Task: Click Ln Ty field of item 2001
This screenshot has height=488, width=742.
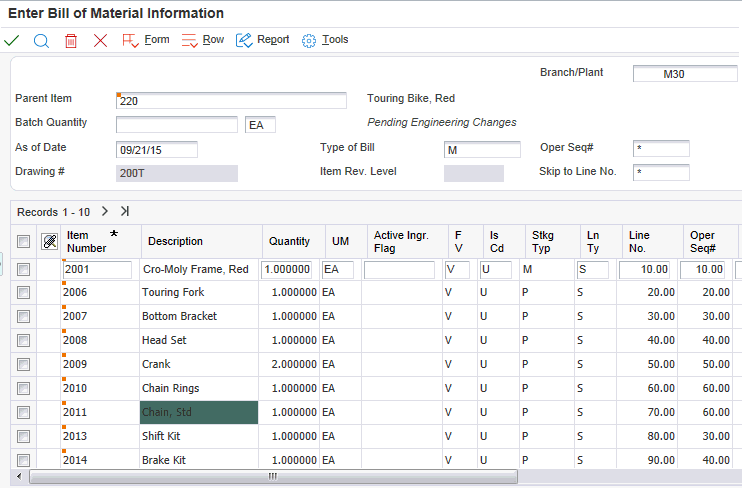Action: pyautogui.click(x=592, y=270)
